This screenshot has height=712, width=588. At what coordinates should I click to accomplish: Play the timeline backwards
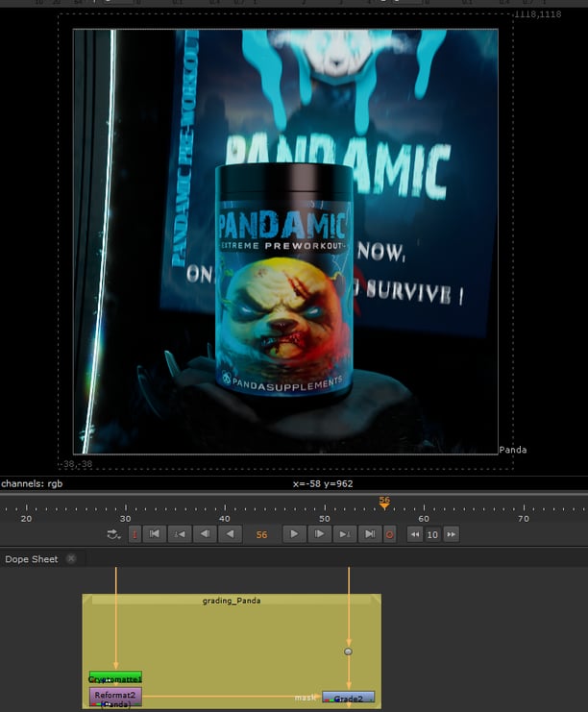coord(230,534)
